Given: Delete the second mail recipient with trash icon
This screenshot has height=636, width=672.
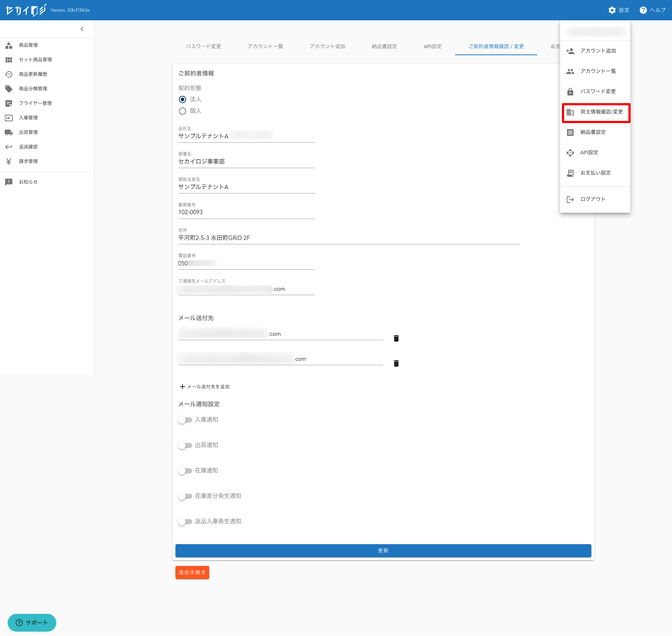Looking at the screenshot, I should click(396, 363).
